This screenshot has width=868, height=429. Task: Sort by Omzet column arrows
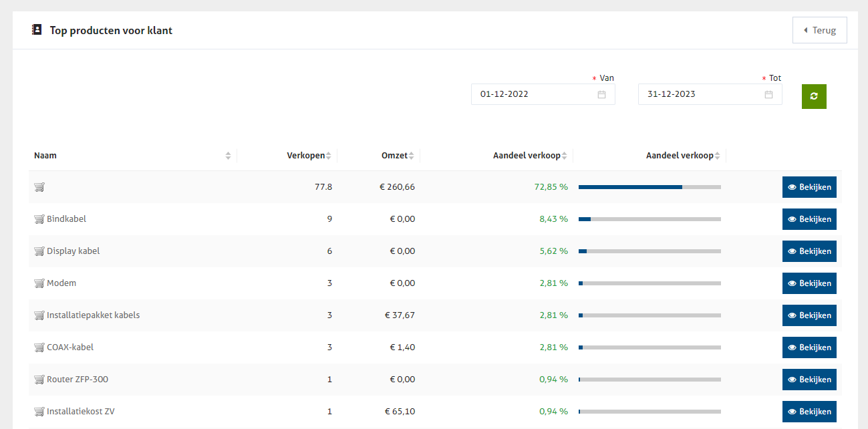[412, 156]
